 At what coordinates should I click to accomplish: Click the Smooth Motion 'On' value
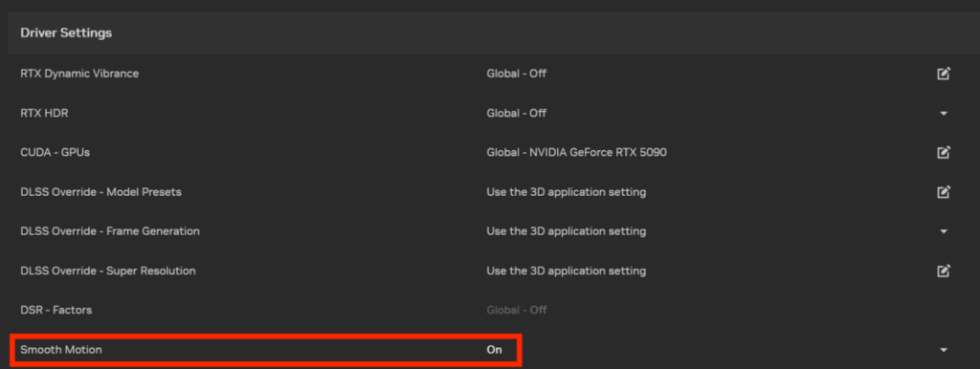(x=494, y=350)
